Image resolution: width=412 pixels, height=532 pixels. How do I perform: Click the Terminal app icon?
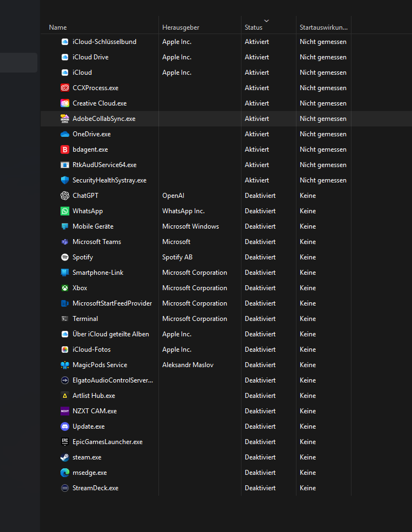point(65,319)
